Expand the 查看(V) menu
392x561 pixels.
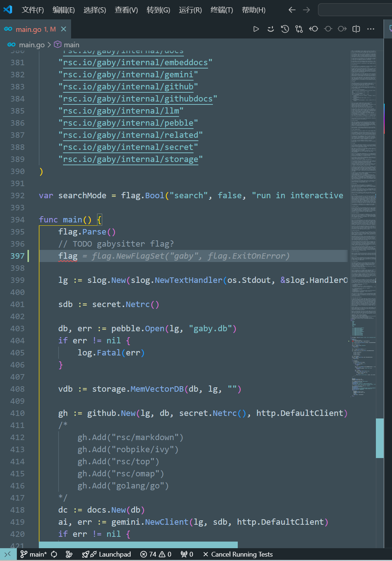tap(126, 10)
